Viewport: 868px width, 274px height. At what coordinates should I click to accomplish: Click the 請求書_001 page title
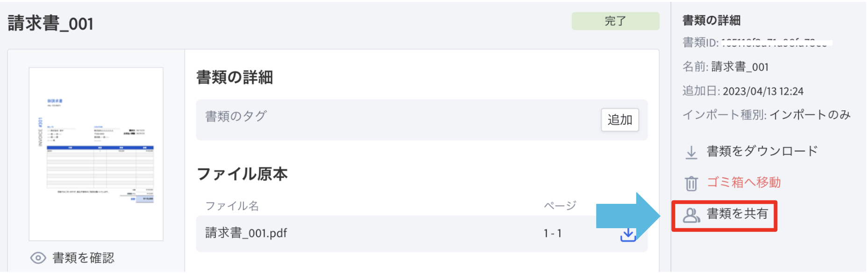50,23
